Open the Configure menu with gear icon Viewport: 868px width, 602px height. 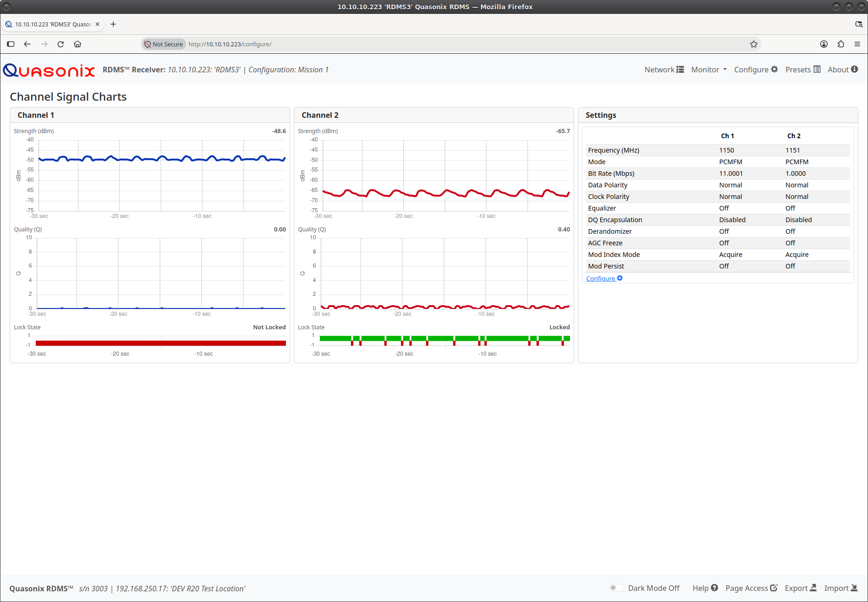pos(756,70)
